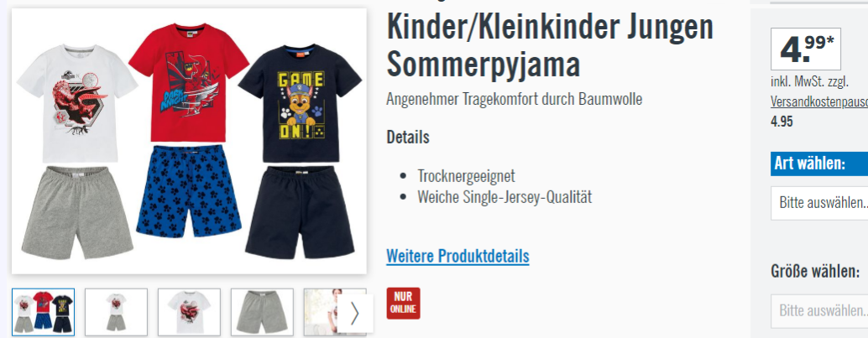
Task: Select the grey shorts thumbnail
Action: pos(263,312)
